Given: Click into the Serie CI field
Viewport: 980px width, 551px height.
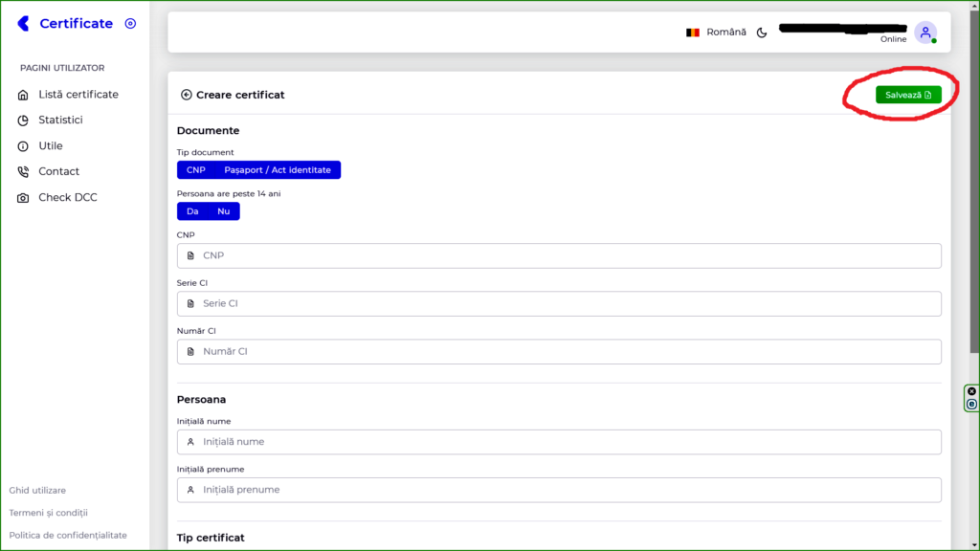Looking at the screenshot, I should 559,303.
